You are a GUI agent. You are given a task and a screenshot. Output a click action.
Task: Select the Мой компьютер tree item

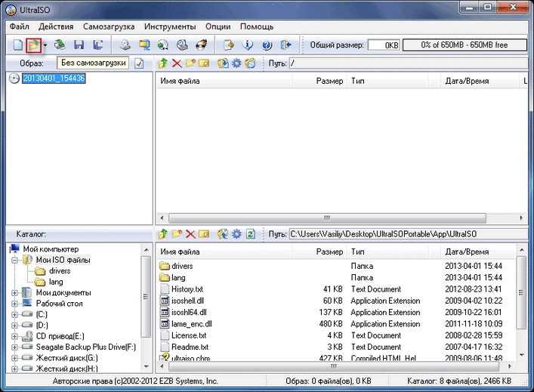[x=51, y=249]
